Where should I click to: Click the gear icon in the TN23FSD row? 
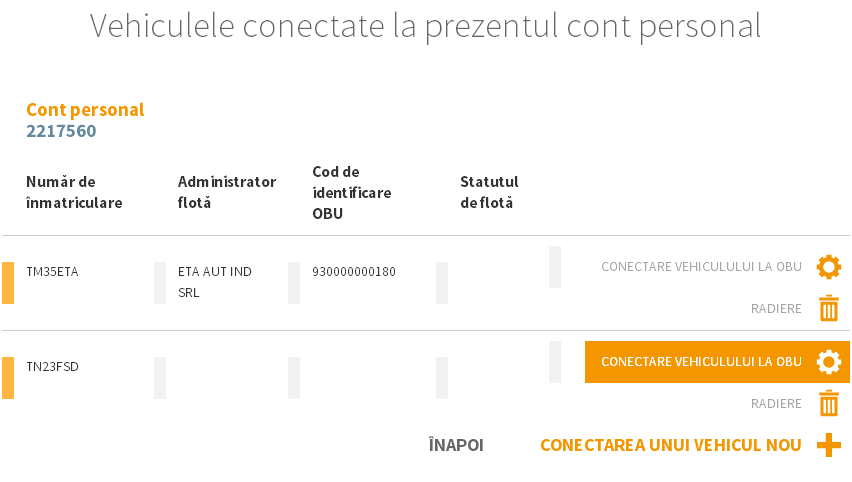point(828,362)
